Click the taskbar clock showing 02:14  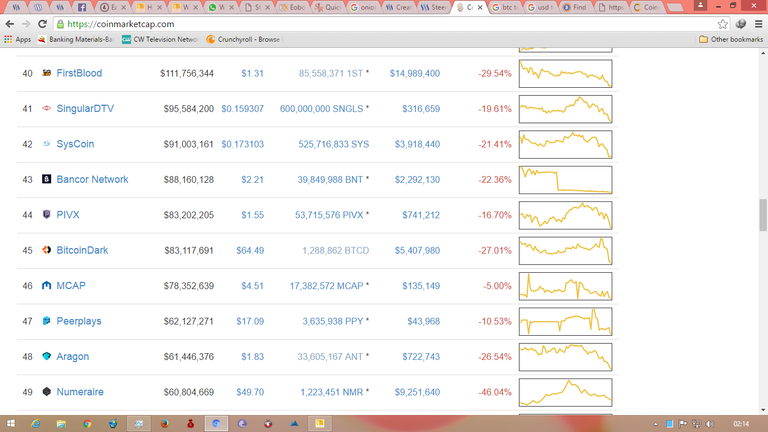tap(741, 424)
